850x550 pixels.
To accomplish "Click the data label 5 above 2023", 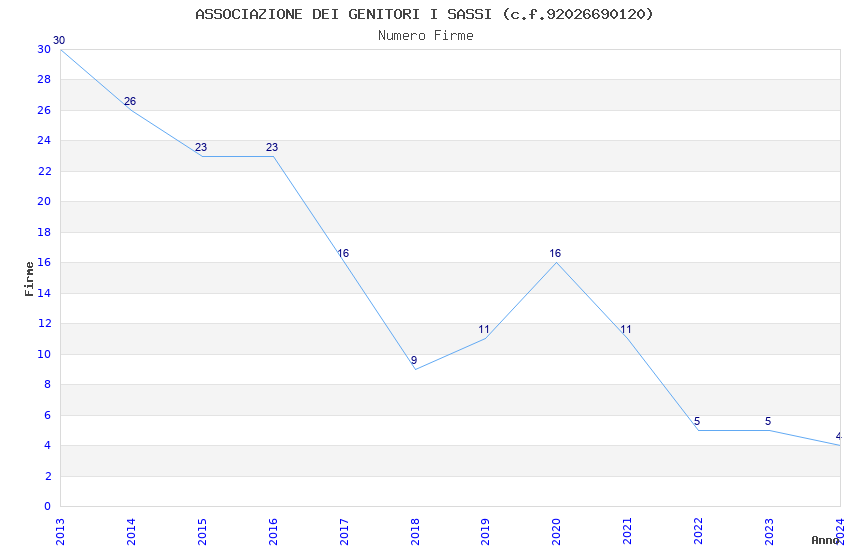I will click(768, 421).
